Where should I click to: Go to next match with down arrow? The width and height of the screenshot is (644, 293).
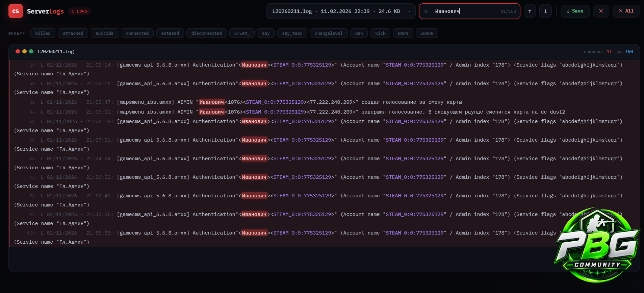pos(545,11)
